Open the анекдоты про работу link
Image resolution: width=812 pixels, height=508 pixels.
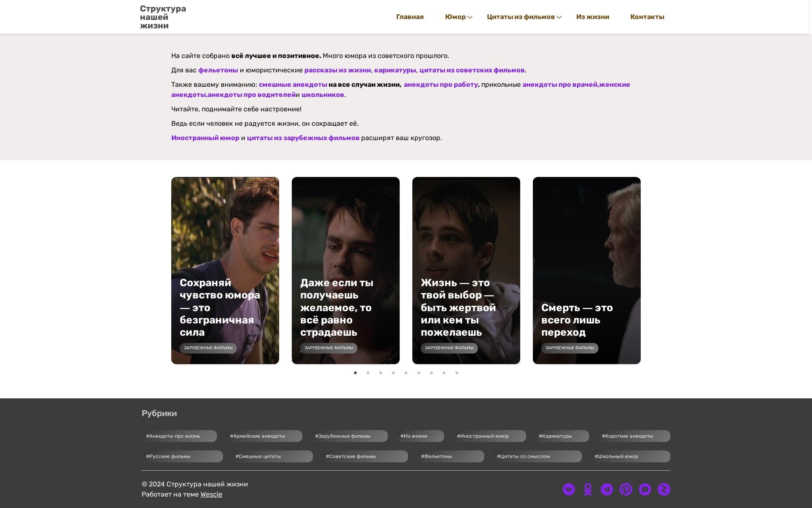coord(441,85)
